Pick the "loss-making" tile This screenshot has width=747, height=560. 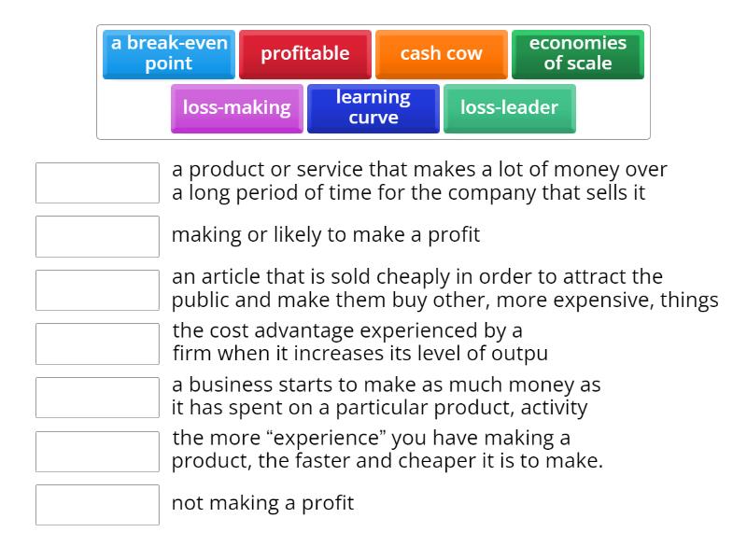coord(236,107)
